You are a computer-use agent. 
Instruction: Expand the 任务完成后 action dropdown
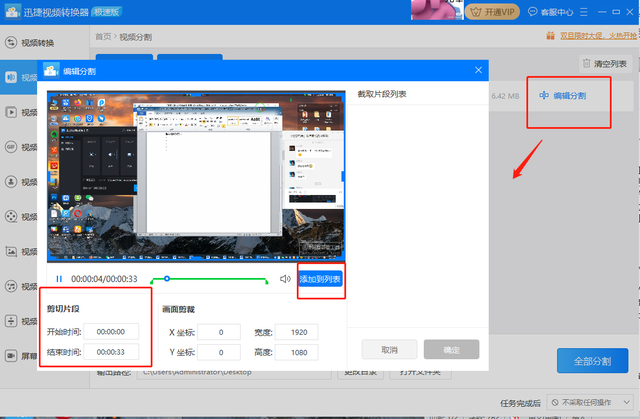pyautogui.click(x=590, y=402)
